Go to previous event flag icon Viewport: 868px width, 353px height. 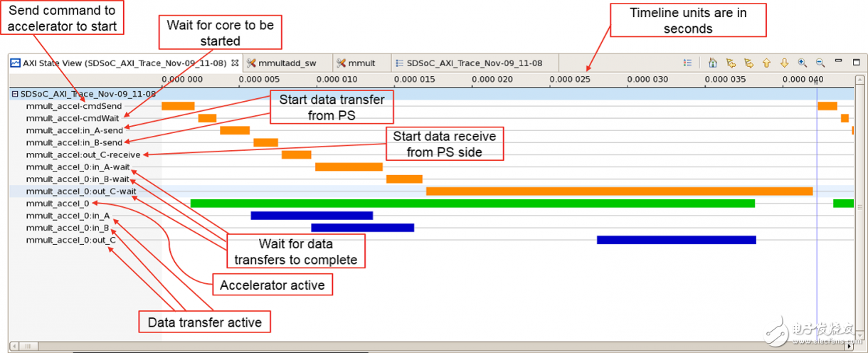click(x=730, y=63)
